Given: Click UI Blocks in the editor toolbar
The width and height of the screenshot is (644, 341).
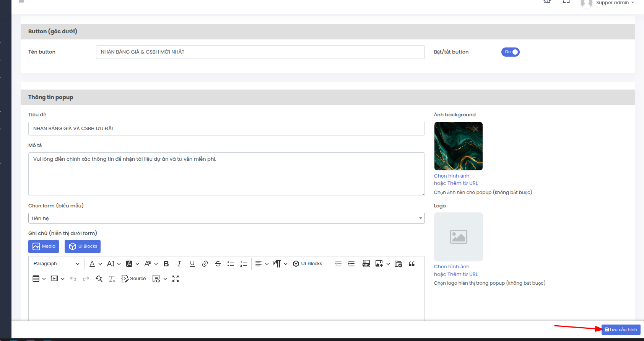Looking at the screenshot, I should 307,264.
